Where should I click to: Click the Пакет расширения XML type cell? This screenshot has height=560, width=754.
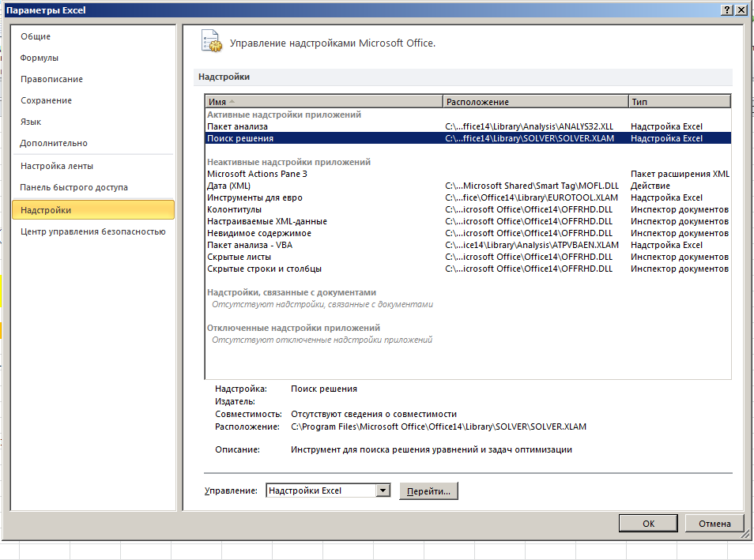coord(680,174)
